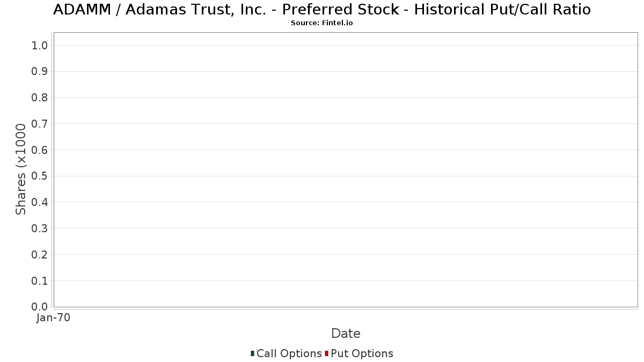644x362 pixels.
Task: Click the center of the empty plot area
Action: pyautogui.click(x=346, y=169)
